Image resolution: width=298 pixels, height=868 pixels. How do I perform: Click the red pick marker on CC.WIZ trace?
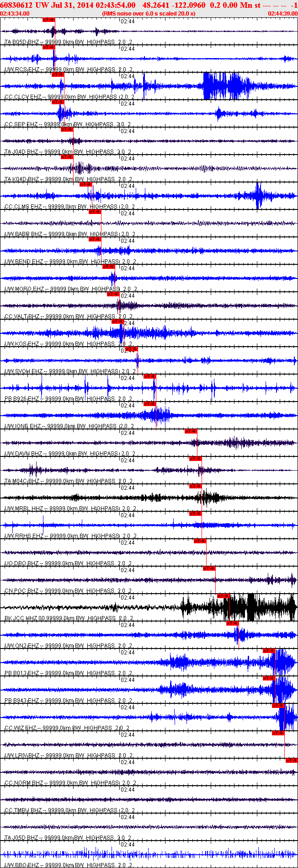pyautogui.click(x=278, y=706)
